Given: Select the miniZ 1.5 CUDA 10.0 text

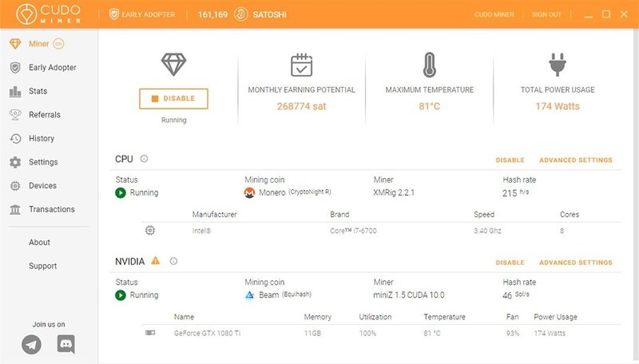Looking at the screenshot, I should click(409, 295).
